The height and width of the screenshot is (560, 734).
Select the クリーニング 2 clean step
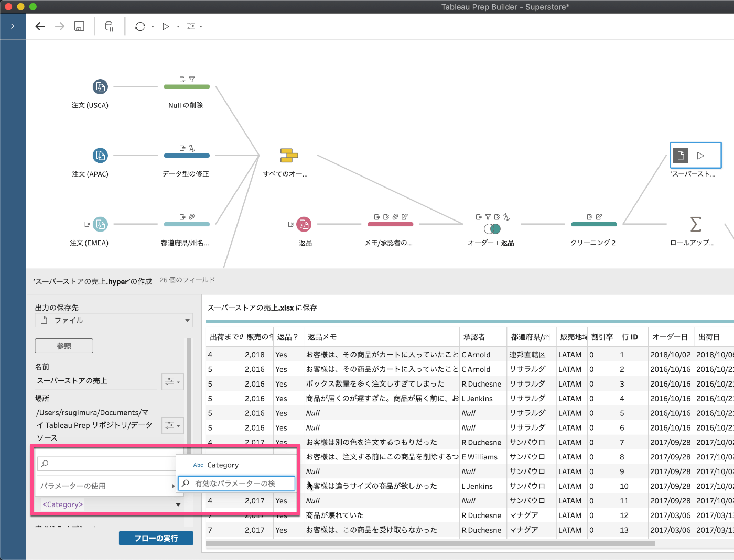point(594,224)
